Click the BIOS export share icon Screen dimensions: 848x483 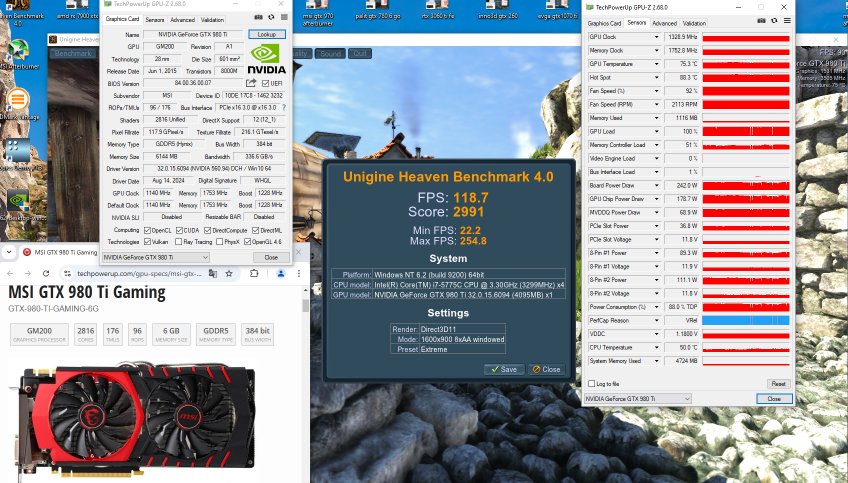tap(251, 83)
